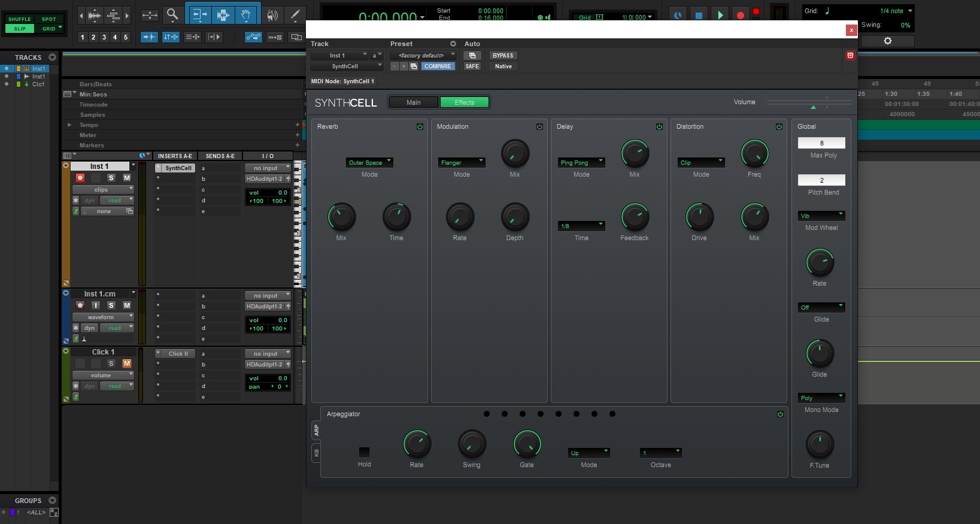
Task: Open the Delay Mode Ping Pong dropdown
Action: [581, 162]
